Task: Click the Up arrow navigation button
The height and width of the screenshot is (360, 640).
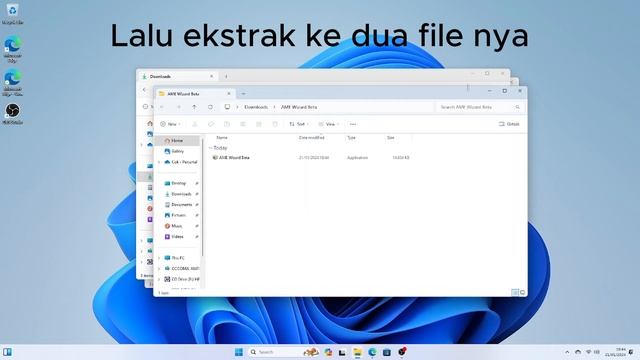Action: click(x=194, y=107)
